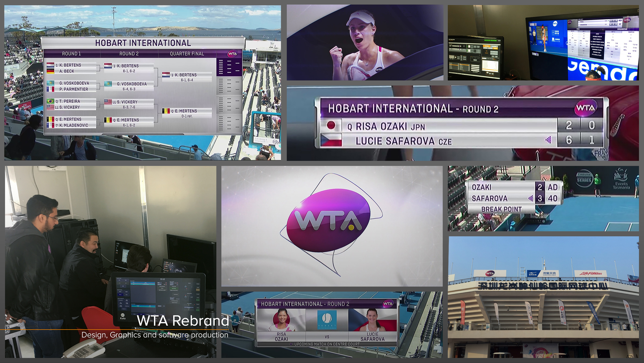Click the WTA sign on the stadium roof

[x=490, y=273]
